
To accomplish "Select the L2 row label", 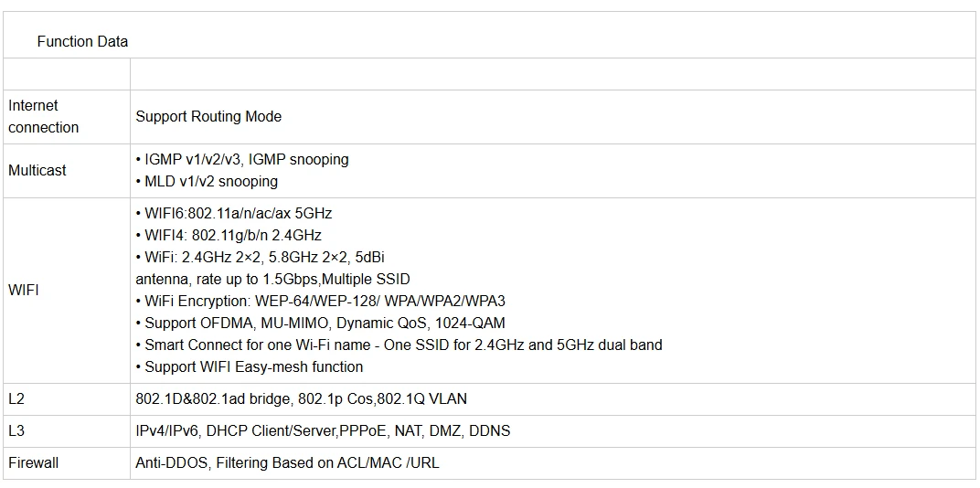I will 16,399.
